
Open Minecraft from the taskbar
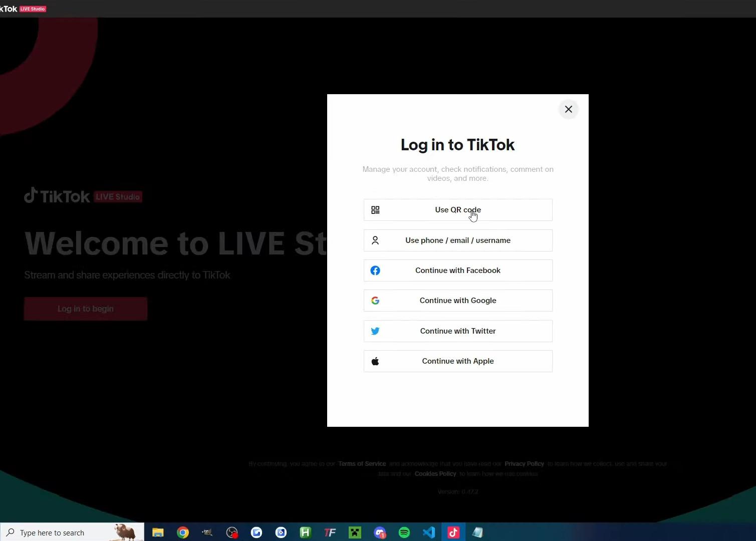(355, 532)
